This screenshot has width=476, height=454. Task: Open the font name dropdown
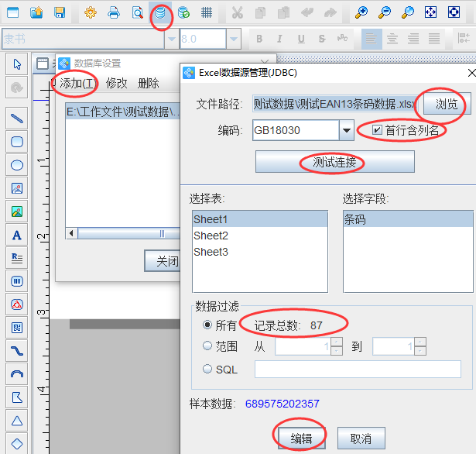pos(168,38)
